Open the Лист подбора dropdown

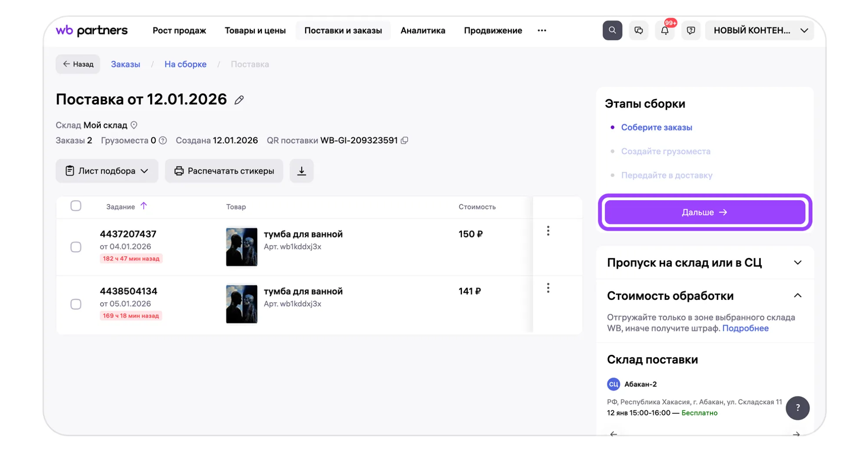pos(107,171)
